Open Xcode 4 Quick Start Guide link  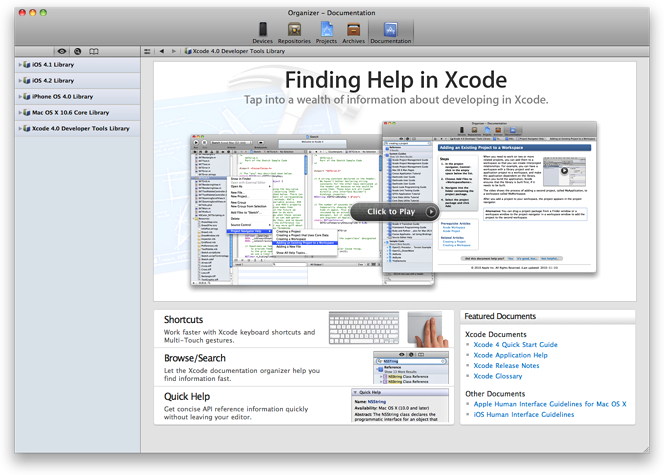pos(515,345)
